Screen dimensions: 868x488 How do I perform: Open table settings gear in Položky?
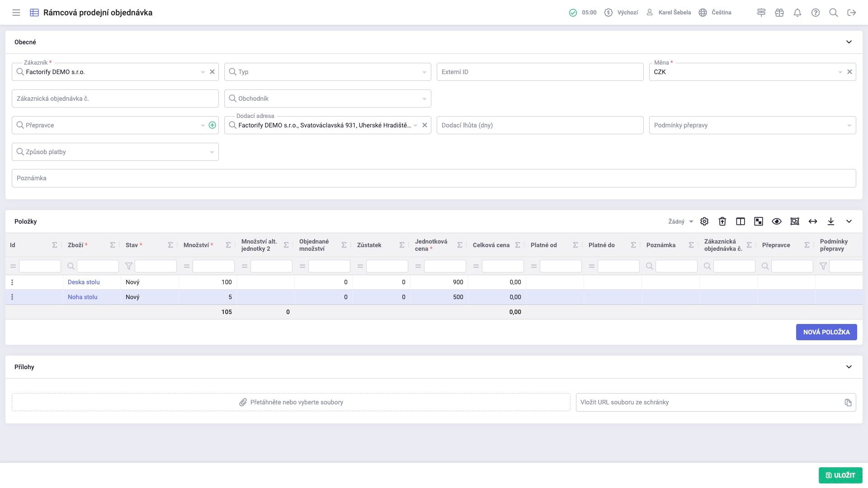(x=704, y=221)
